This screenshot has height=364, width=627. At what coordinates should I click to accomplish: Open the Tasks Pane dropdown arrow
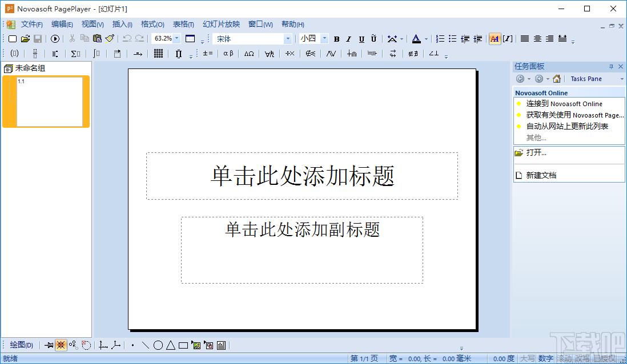(622, 79)
